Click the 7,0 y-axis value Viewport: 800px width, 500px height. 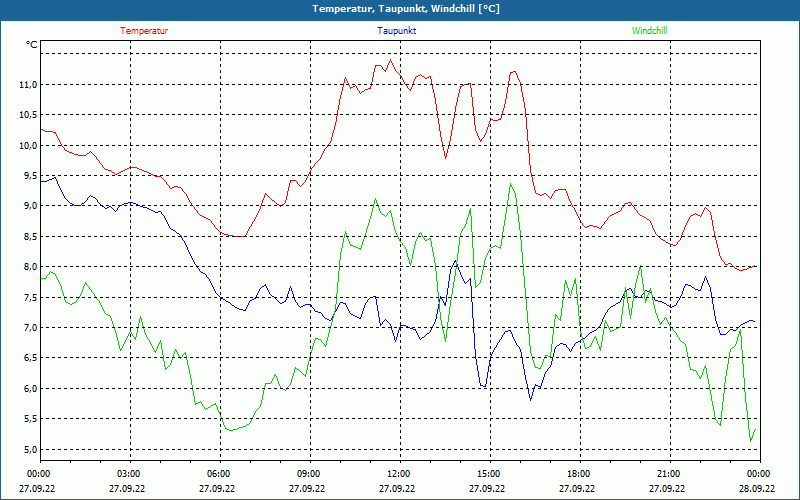(30, 328)
